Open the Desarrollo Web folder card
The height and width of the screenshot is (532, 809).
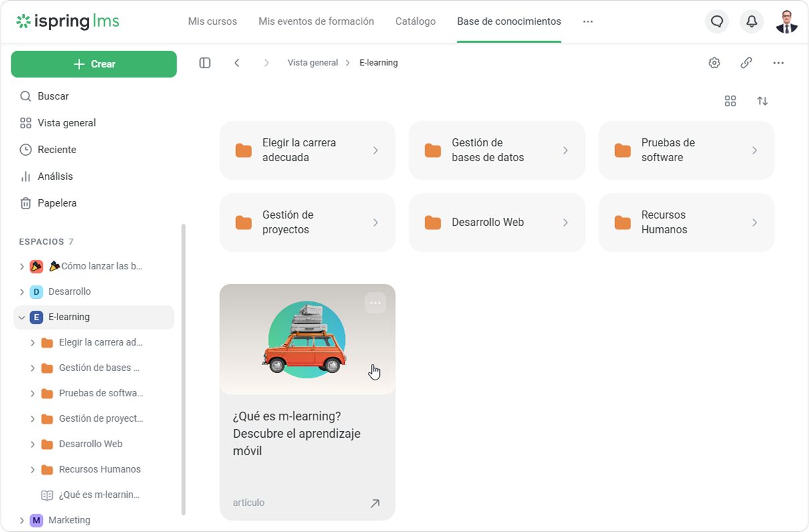(496, 223)
